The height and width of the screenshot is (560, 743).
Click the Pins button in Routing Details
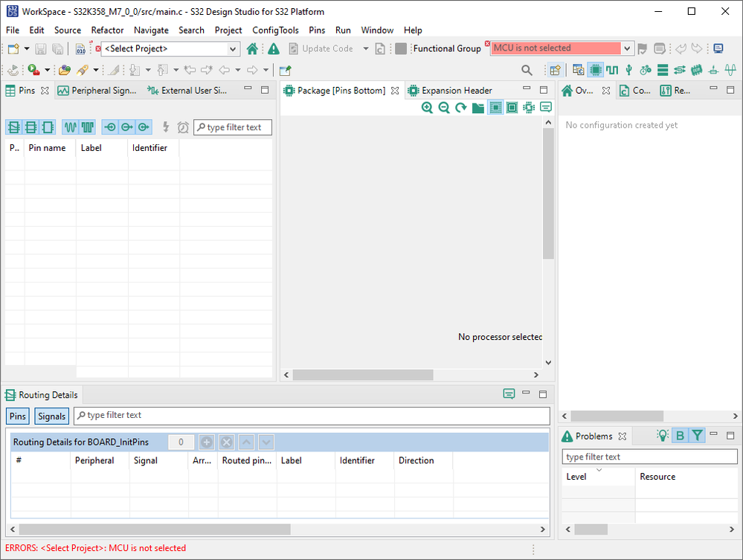(18, 416)
